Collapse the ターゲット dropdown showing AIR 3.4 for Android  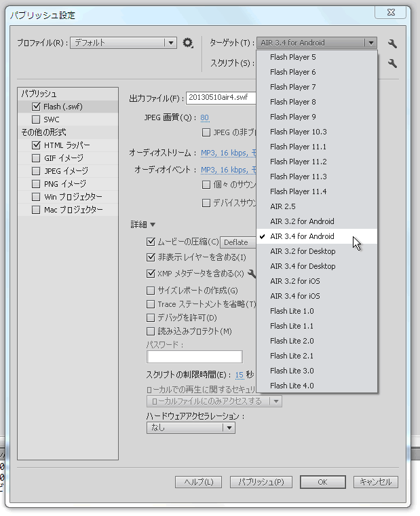pos(317,43)
